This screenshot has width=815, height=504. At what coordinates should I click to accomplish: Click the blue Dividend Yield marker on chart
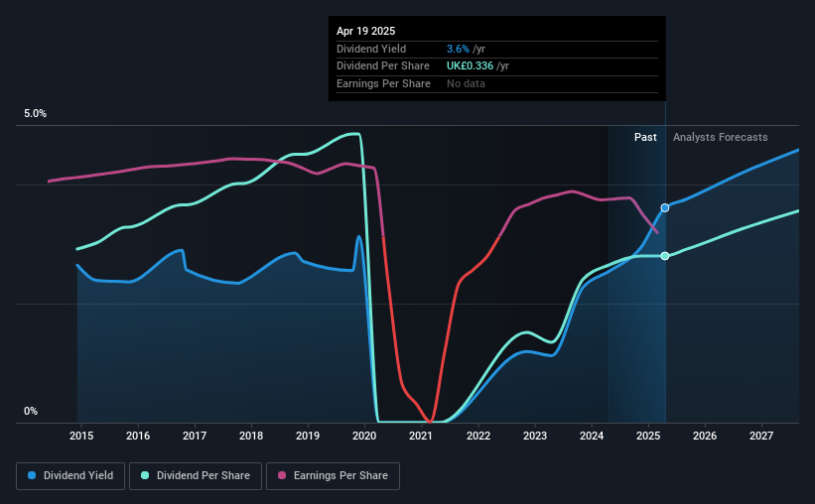(x=665, y=207)
